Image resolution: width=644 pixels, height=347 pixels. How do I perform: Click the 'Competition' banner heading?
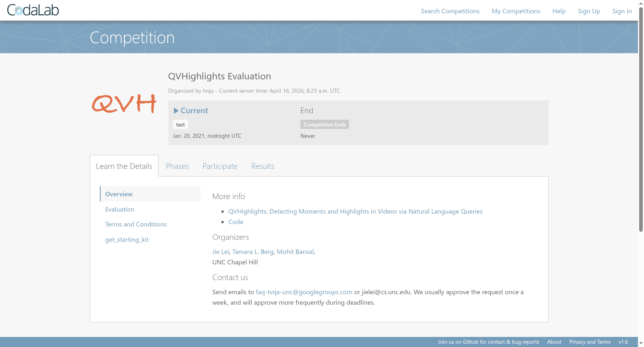pos(132,37)
